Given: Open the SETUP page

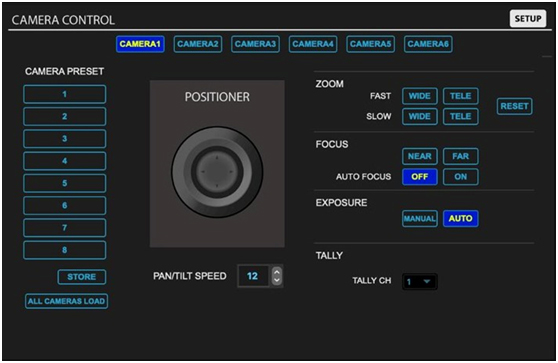Looking at the screenshot, I should (528, 19).
